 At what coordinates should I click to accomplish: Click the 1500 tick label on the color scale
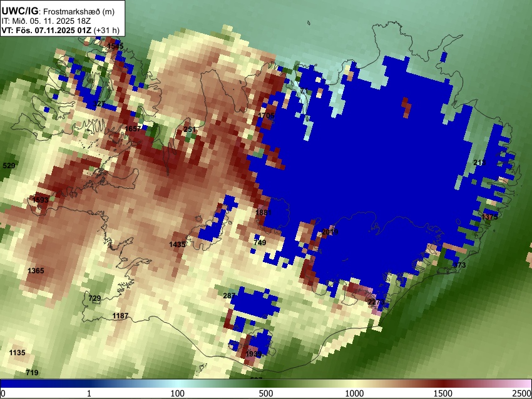442,393
